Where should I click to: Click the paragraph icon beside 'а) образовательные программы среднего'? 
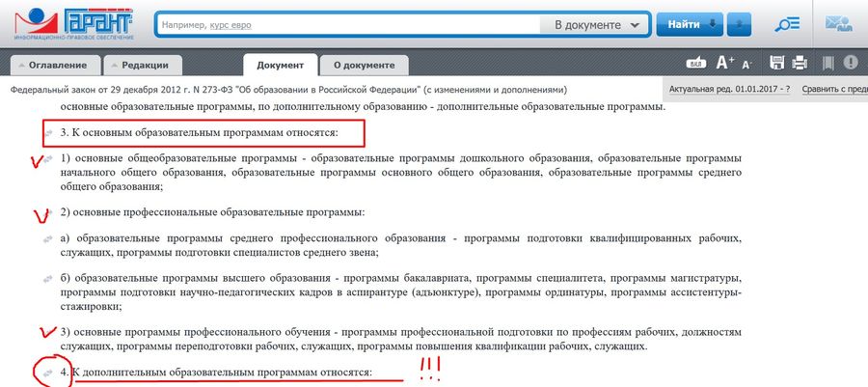click(x=49, y=239)
